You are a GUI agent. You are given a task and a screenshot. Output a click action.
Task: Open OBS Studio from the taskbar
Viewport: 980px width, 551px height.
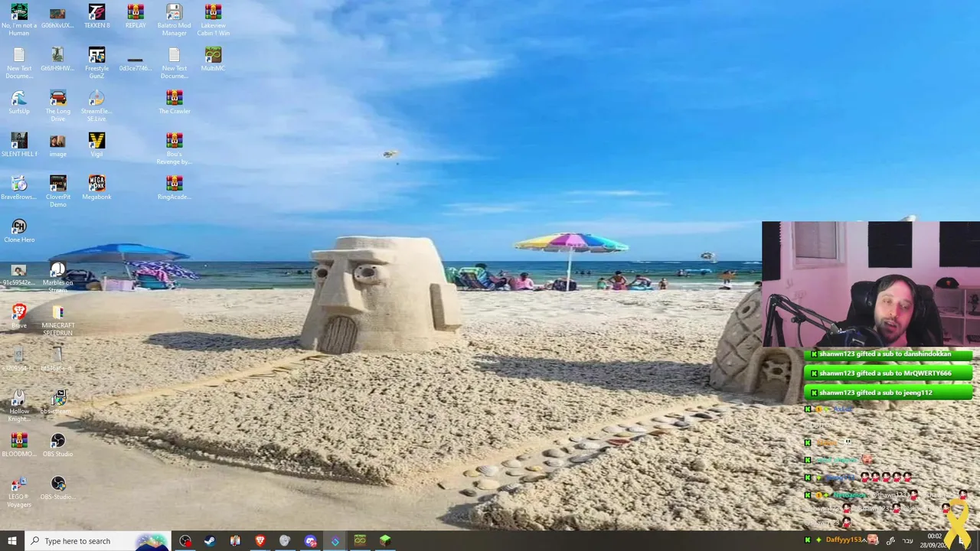pyautogui.click(x=185, y=540)
